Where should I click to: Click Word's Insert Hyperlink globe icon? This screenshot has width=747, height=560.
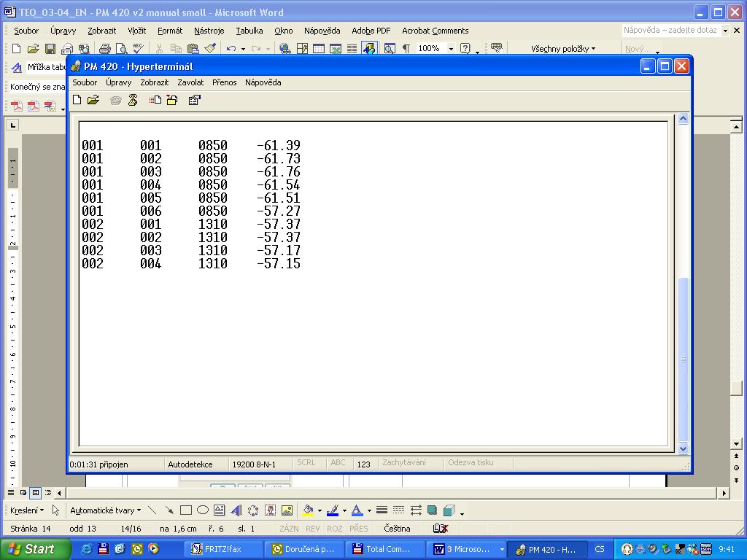[285, 49]
